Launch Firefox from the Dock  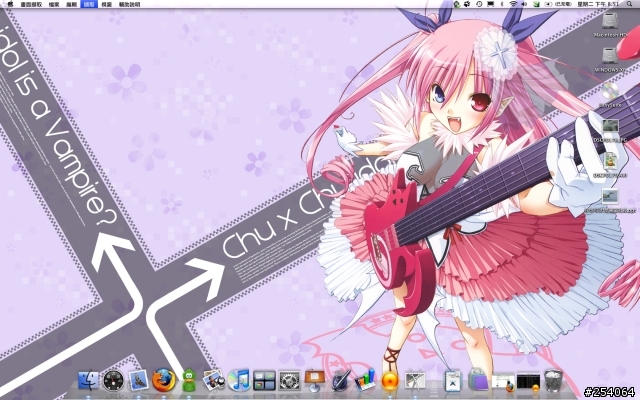164,380
